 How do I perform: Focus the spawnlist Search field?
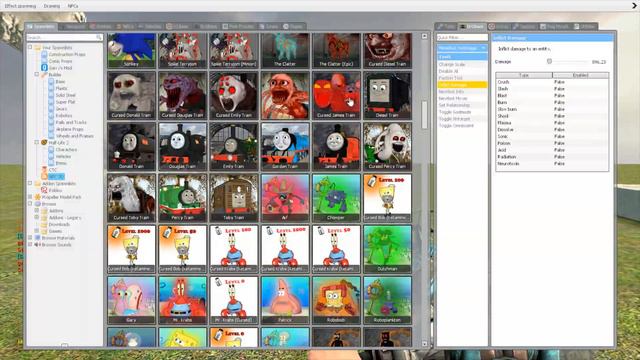64,37
